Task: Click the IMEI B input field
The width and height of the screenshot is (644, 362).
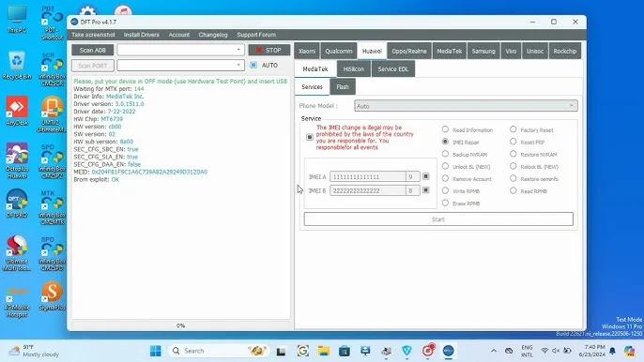Action: click(x=368, y=191)
